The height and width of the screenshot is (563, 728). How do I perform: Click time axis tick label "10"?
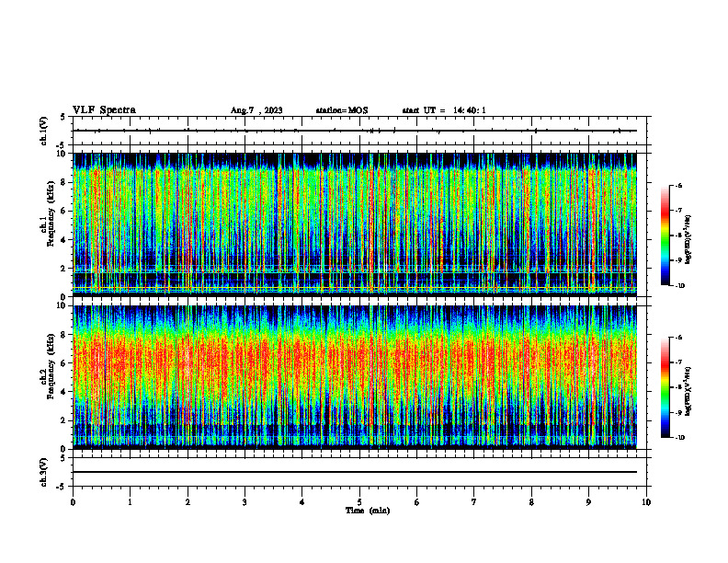click(x=646, y=502)
